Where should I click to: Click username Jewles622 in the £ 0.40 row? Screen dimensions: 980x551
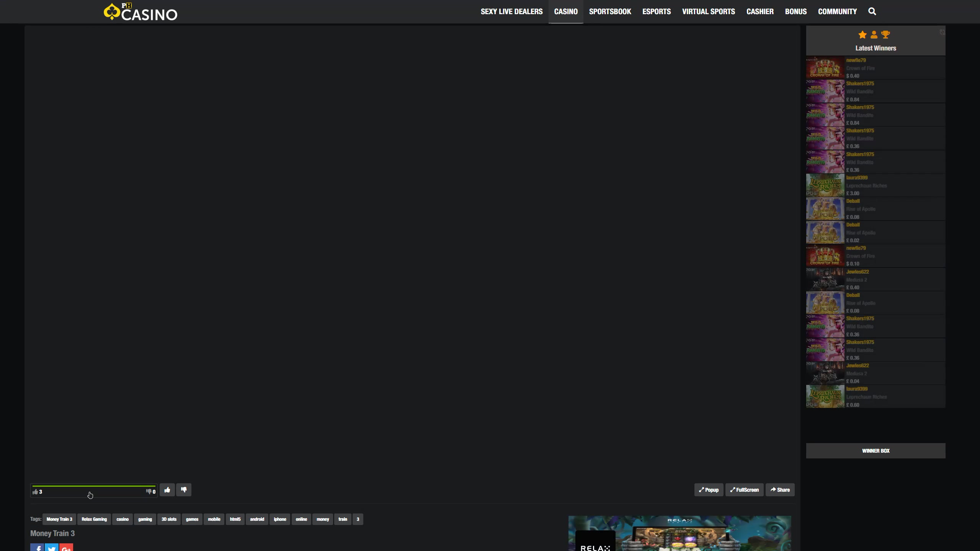(857, 272)
